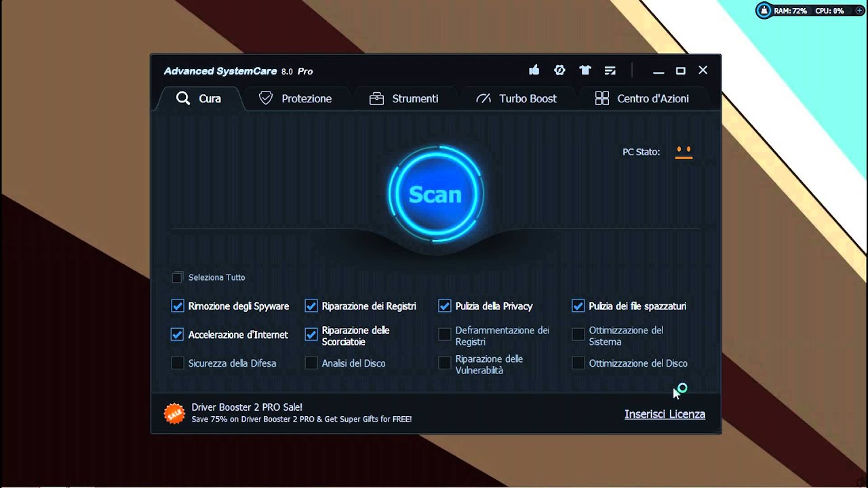Click the RAM/CPU monitor widget icon

[x=764, y=11]
